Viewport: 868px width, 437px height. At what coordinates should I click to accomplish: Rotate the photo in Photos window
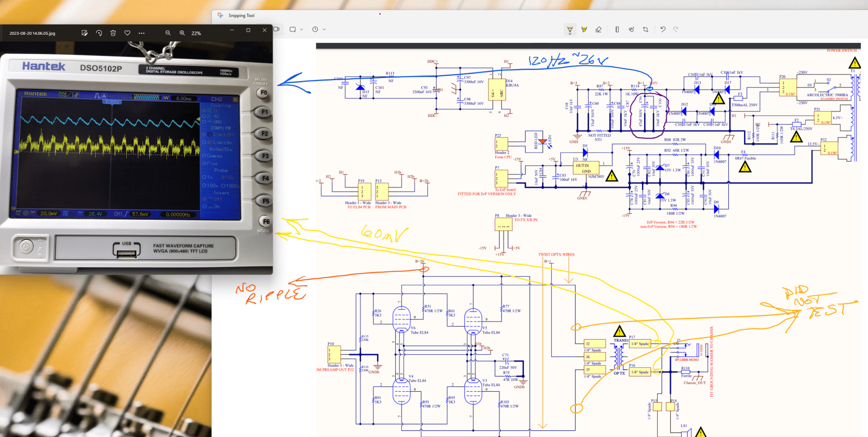click(x=99, y=33)
